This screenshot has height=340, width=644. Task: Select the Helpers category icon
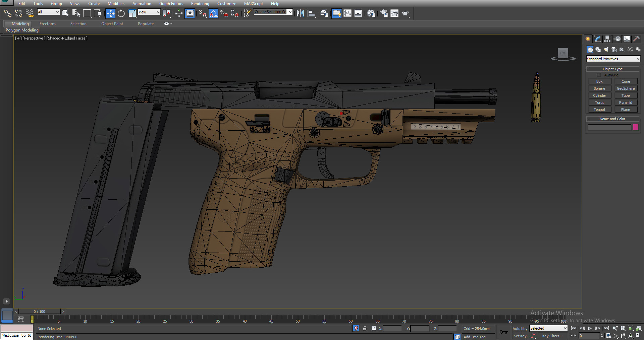622,50
